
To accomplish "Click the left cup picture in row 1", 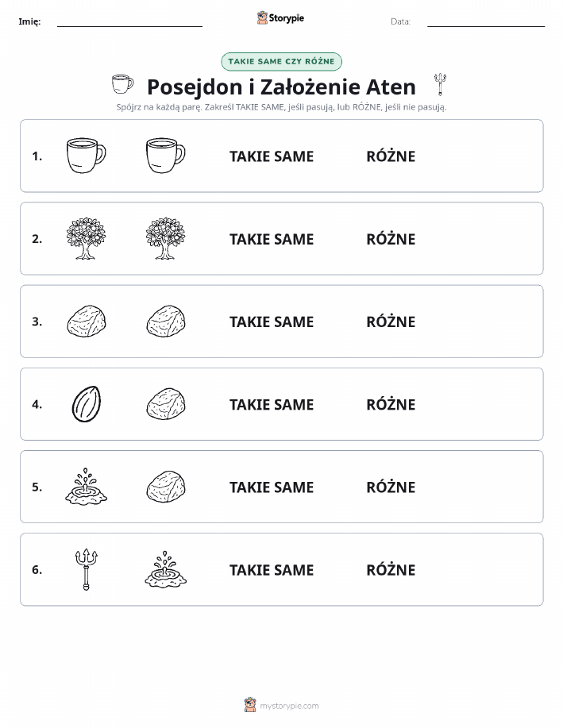I will [x=87, y=156].
